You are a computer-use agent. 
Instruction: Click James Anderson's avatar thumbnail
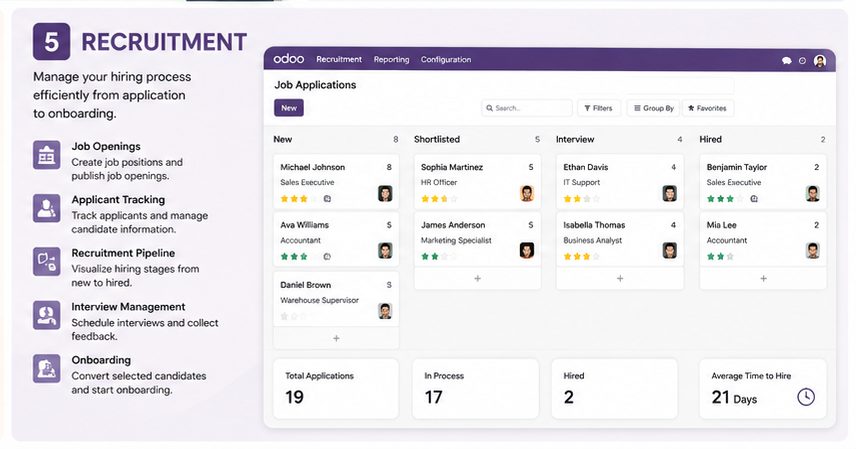coord(527,251)
